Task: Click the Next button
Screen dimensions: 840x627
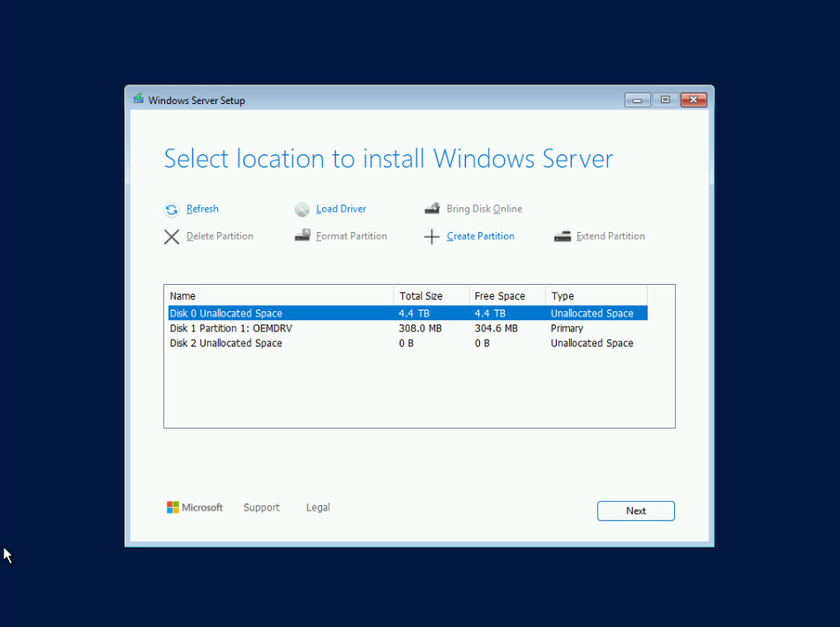Action: pos(635,511)
